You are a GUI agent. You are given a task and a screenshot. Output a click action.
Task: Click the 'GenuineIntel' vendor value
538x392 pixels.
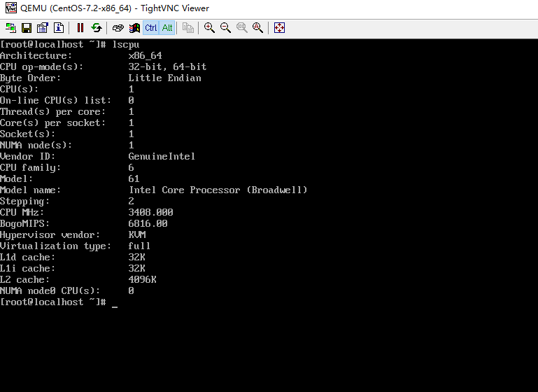(x=162, y=157)
